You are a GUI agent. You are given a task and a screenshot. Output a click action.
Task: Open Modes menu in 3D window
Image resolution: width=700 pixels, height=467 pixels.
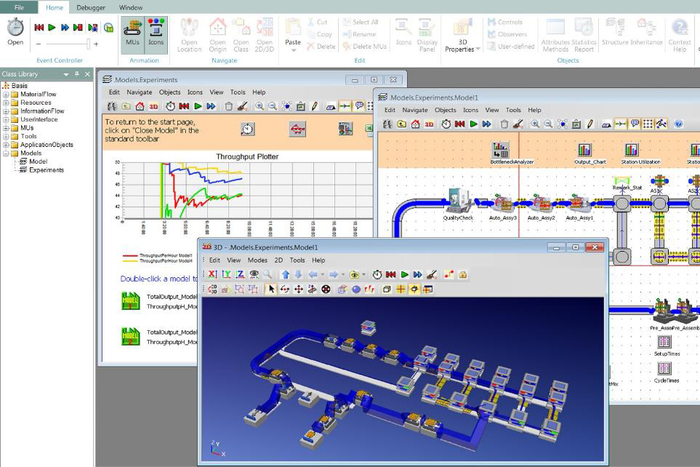coord(258,260)
